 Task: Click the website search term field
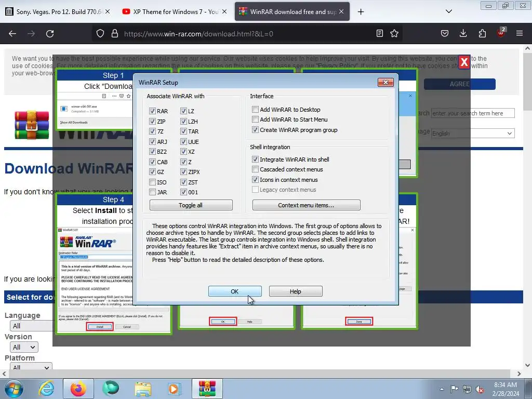(x=473, y=113)
